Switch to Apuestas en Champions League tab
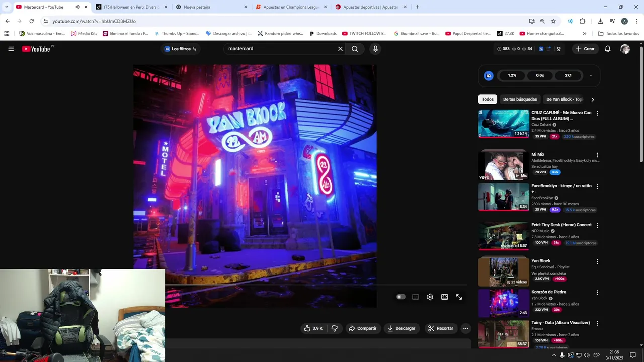The image size is (644, 362). tap(291, 7)
